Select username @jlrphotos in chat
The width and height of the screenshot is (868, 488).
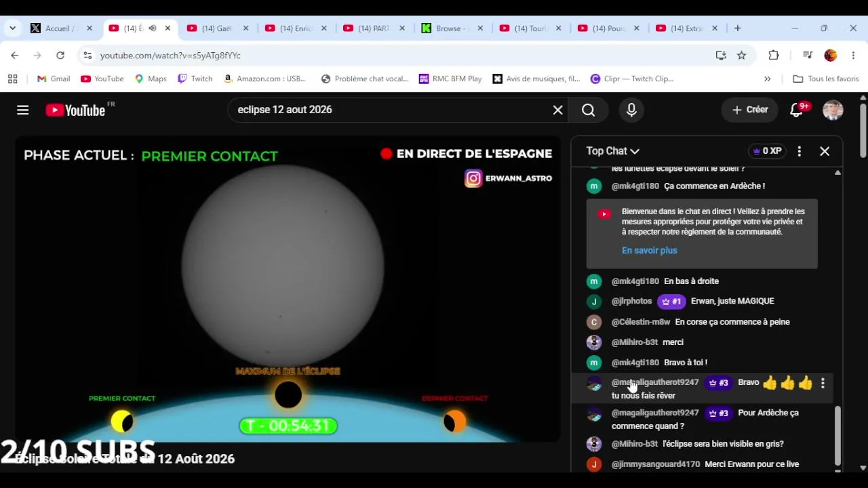[x=631, y=302]
